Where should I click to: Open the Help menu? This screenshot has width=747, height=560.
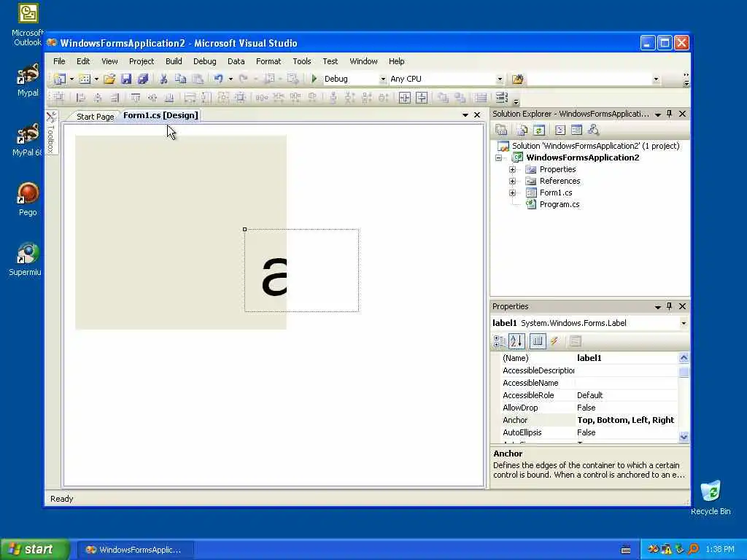[396, 61]
